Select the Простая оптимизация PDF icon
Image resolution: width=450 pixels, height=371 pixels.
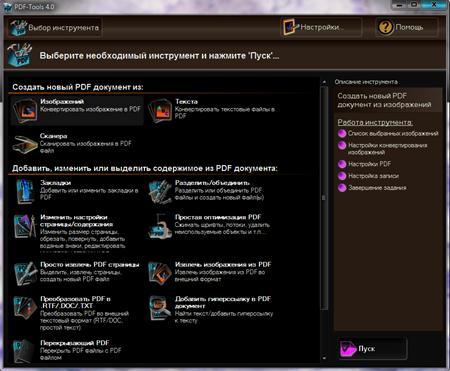159,227
